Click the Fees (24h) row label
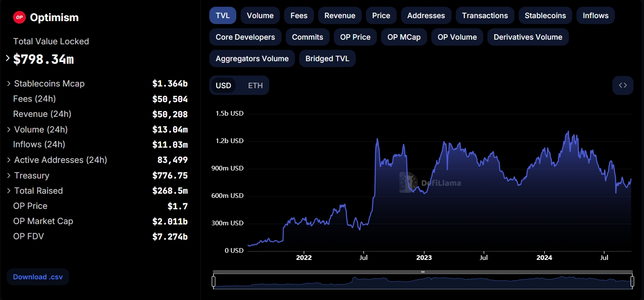 coord(35,99)
